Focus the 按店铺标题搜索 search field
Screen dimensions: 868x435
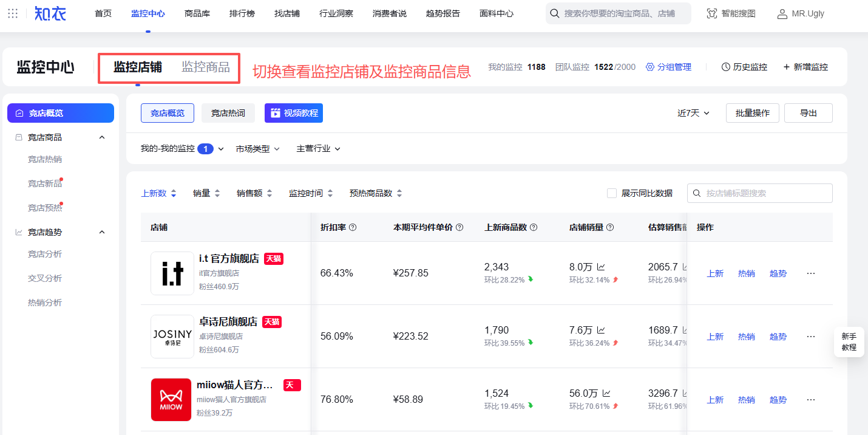[x=760, y=193]
